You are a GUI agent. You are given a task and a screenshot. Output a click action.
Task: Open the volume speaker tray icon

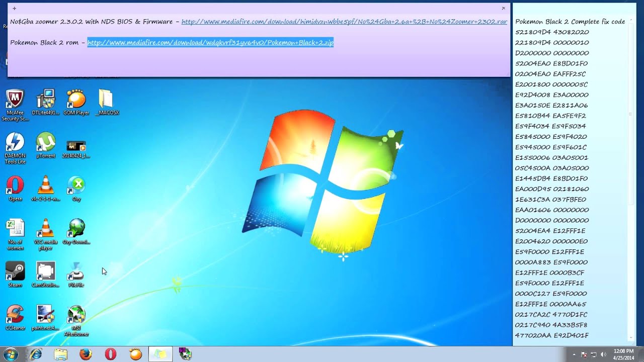pos(603,354)
